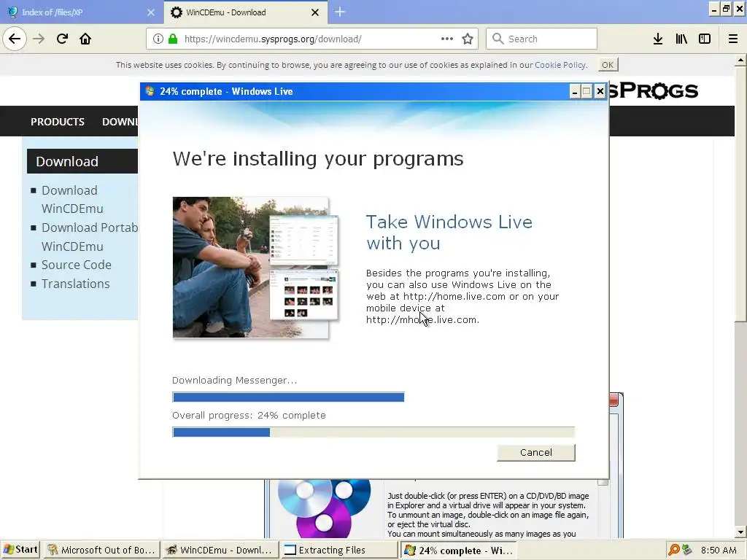Open a new tab with the plus button
This screenshot has height=560, width=747.
click(340, 12)
